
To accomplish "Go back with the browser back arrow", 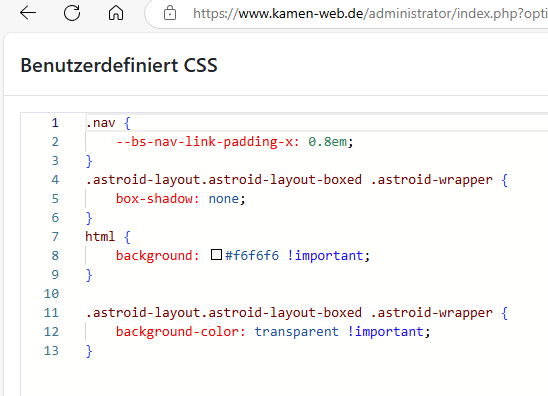I will click(28, 13).
